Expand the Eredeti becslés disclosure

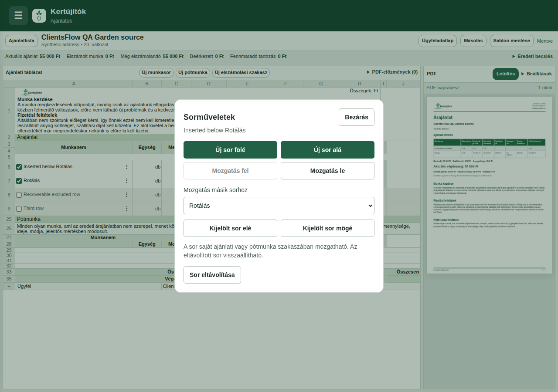(532, 56)
